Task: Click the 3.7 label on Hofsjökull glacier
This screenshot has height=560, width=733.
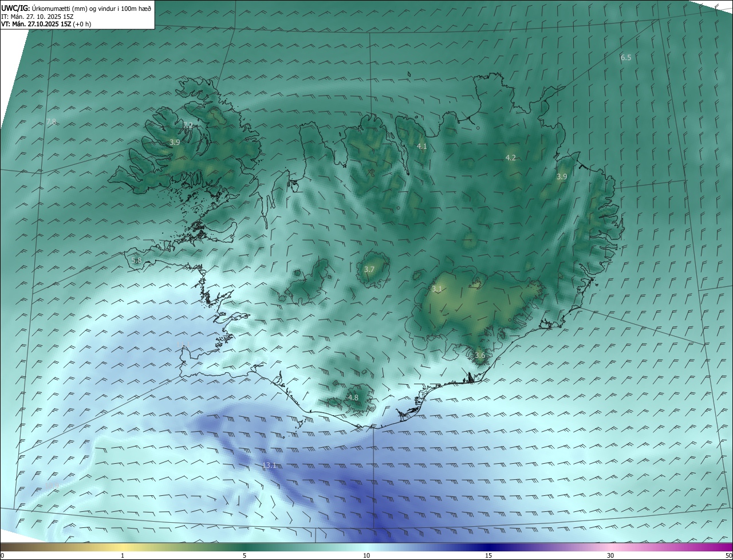Action: pos(369,269)
